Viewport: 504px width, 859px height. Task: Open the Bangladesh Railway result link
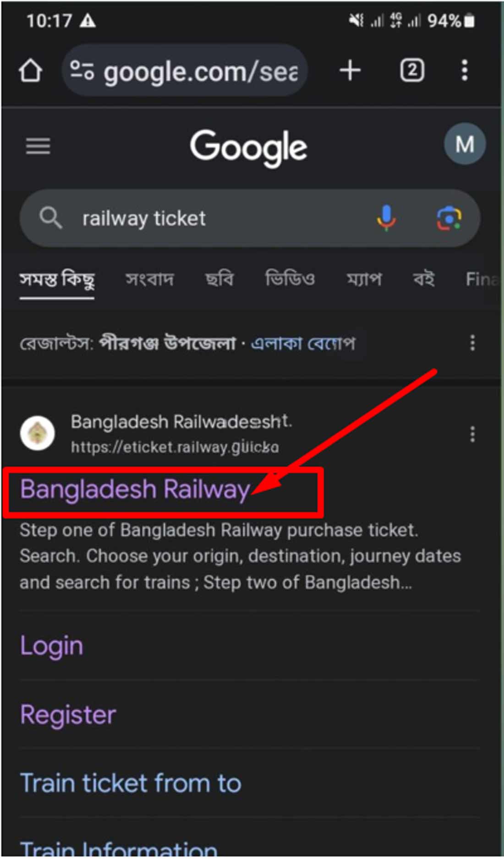[135, 489]
